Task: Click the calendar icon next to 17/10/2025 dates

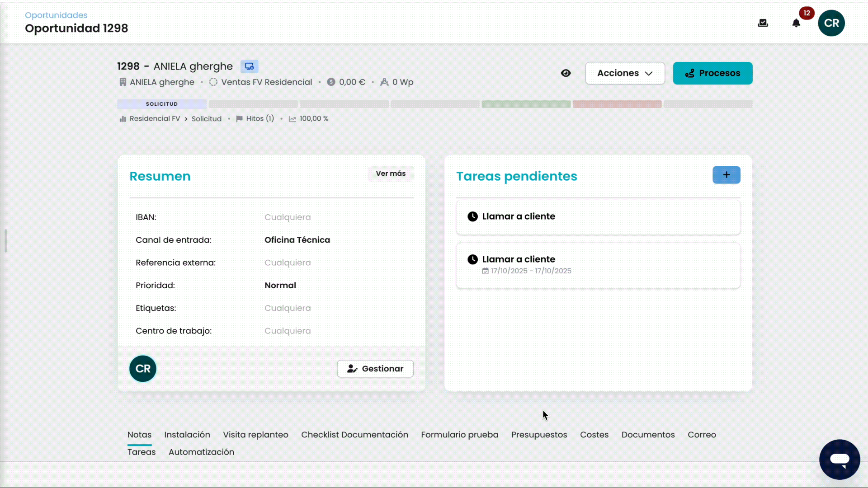Action: click(x=486, y=271)
